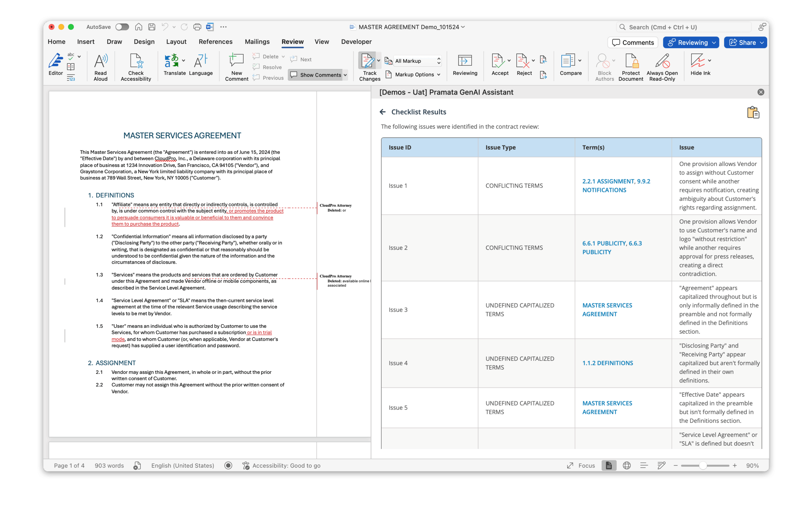The image size is (812, 511).
Task: Close the Pramata GenAI Assistant pane
Action: (x=761, y=92)
